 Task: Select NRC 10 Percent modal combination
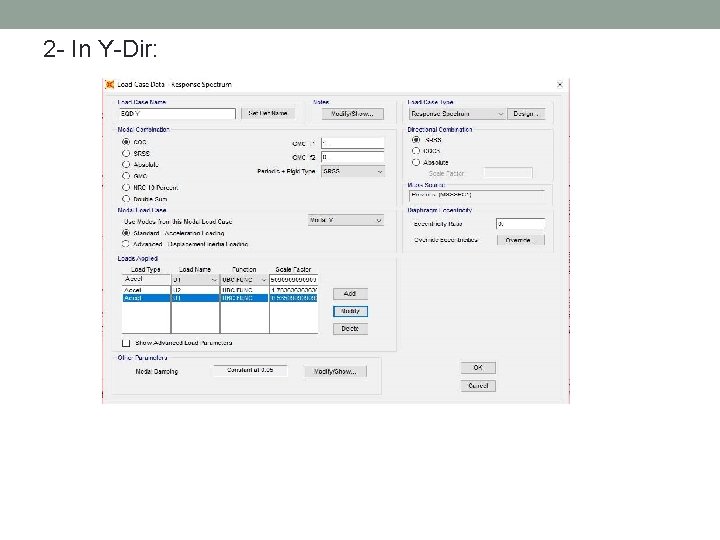(x=126, y=187)
